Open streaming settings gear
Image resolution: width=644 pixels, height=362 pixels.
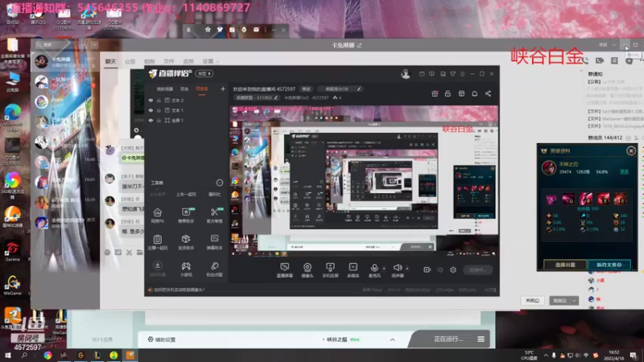(x=453, y=269)
